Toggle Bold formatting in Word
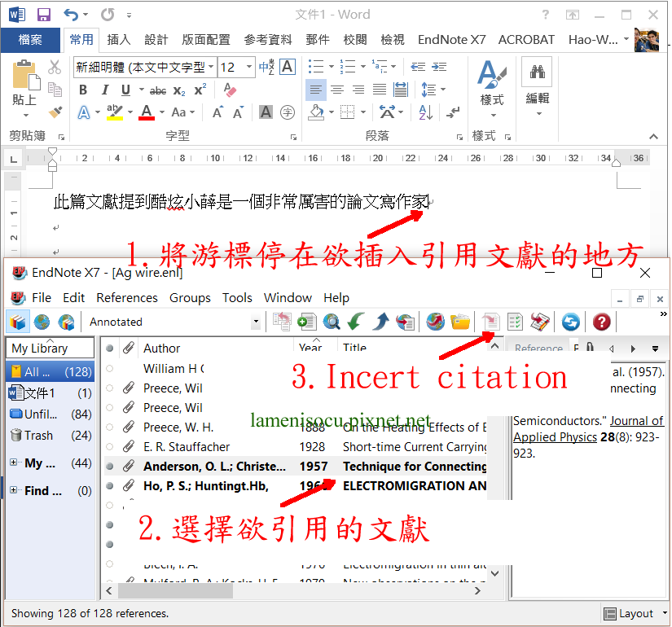672x627 pixels. pyautogui.click(x=83, y=90)
